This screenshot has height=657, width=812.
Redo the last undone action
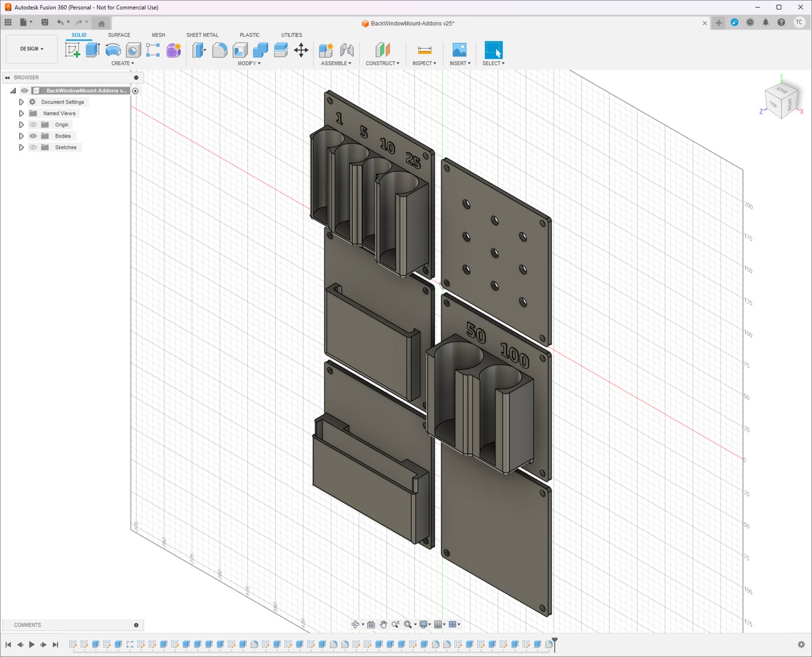pyautogui.click(x=79, y=22)
